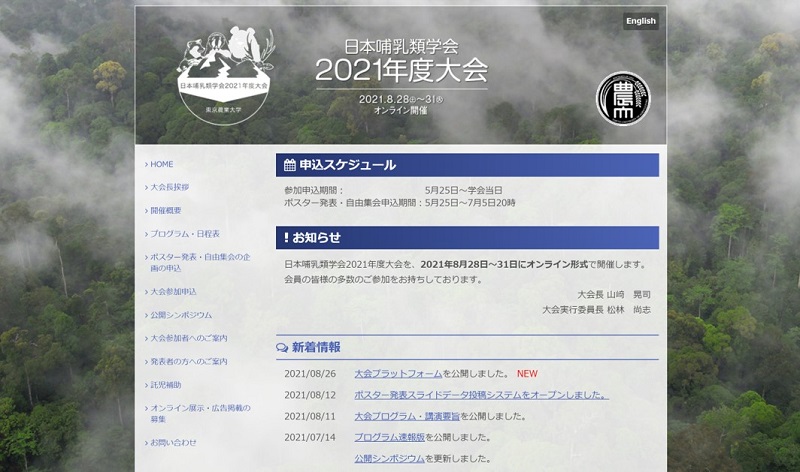Open 開催概要 from the side menu
This screenshot has width=800, height=472.
(166, 211)
